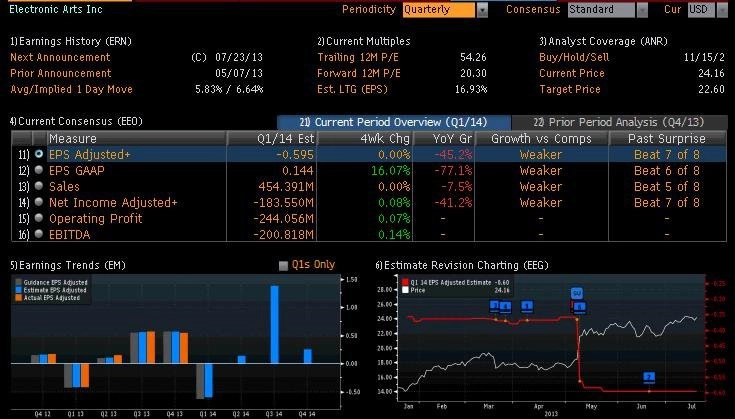Image resolution: width=735 pixels, height=419 pixels.
Task: Select the Net Income Adjusted+ radio button
Action: [x=39, y=202]
